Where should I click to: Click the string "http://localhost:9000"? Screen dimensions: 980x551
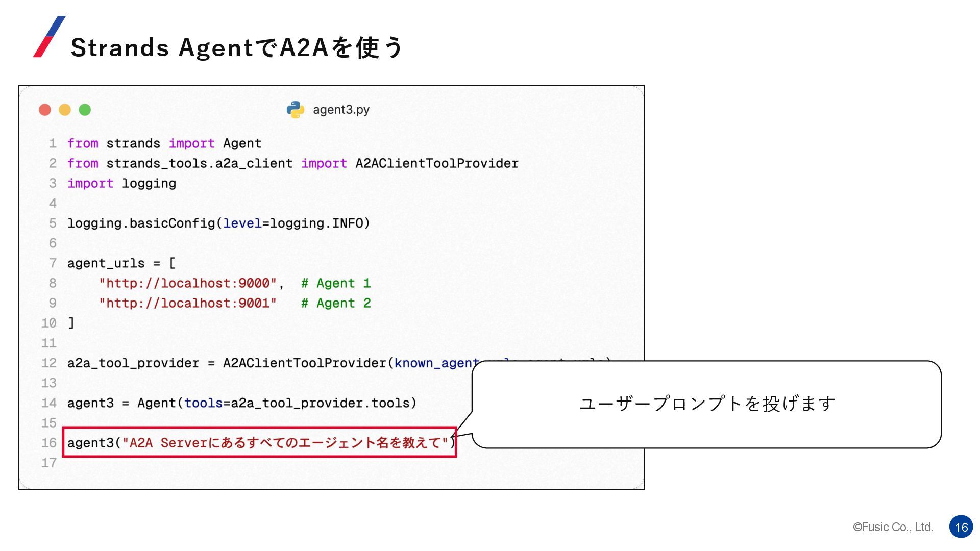(188, 283)
